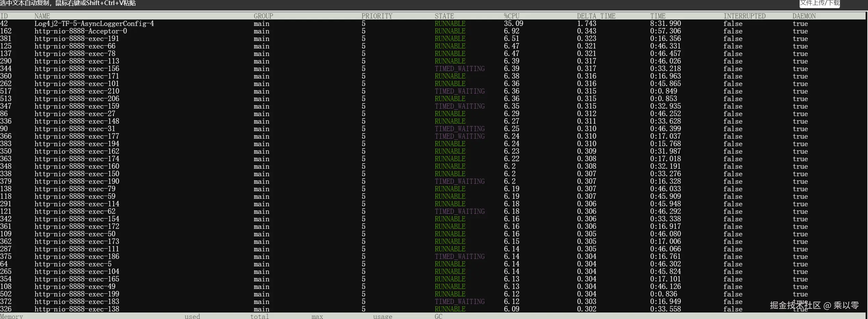This screenshot has height=319, width=868.
Task: Click TIME value 0:0.836
Action: click(x=663, y=294)
